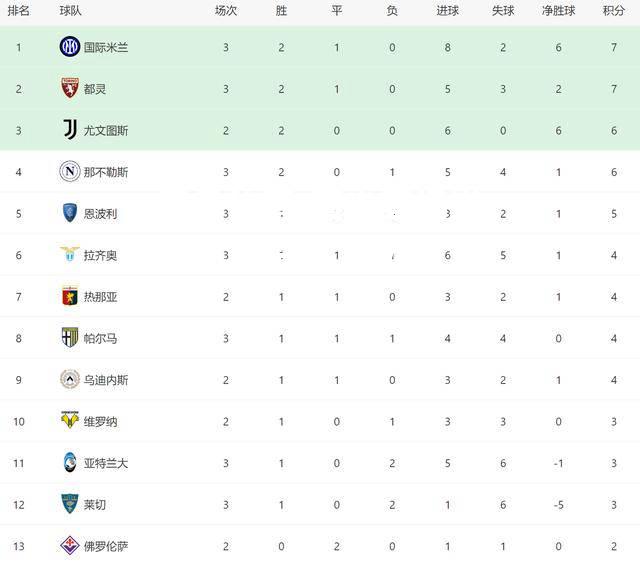Click the 排名 column header
The image size is (640, 563).
click(19, 11)
